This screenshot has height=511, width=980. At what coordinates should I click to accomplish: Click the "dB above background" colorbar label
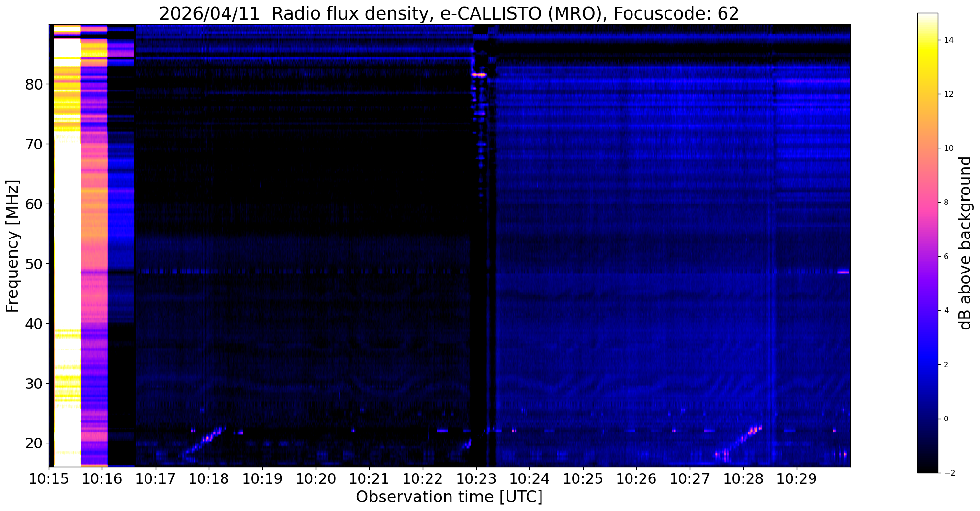966,243
